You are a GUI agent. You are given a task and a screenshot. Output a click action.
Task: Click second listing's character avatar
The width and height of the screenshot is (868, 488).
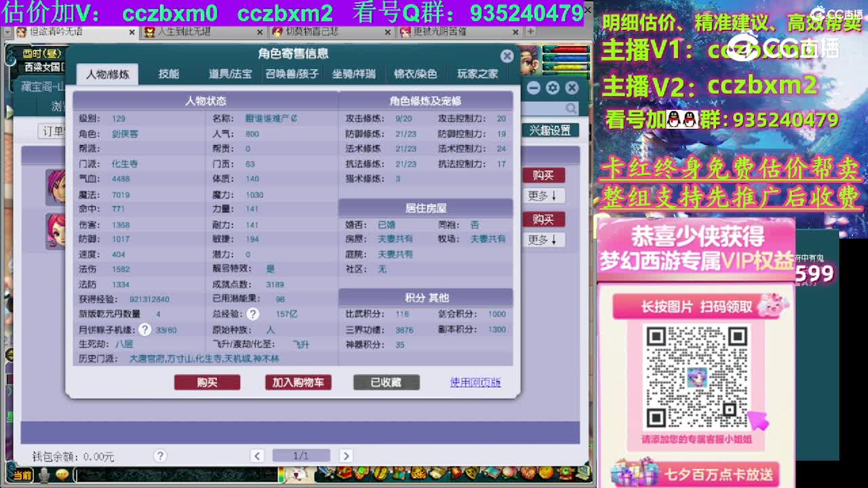coord(56,230)
